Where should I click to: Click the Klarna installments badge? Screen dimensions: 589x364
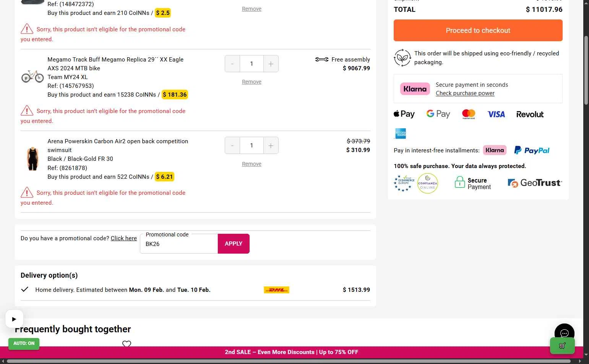click(495, 150)
